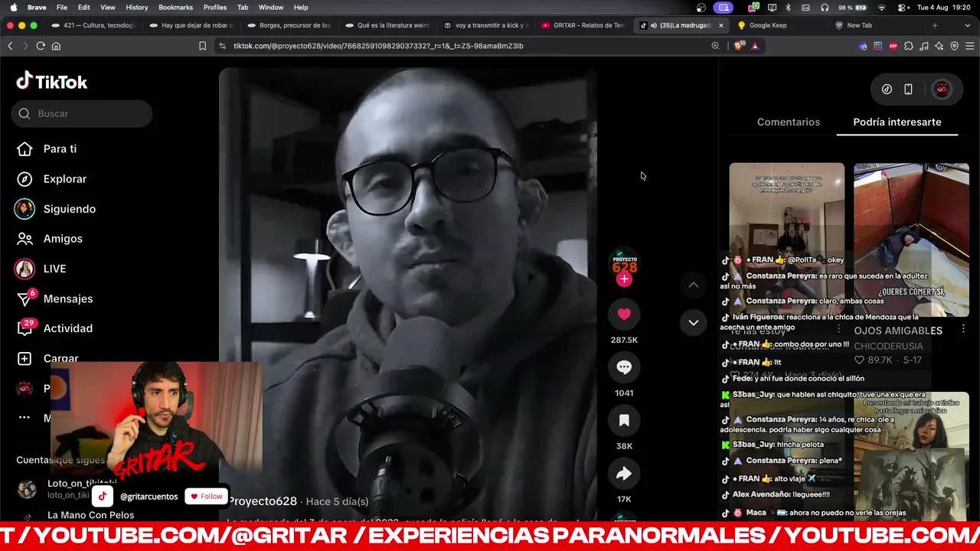980x551 pixels.
Task: Click the CHICODERUSIA author name
Action: tap(888, 346)
